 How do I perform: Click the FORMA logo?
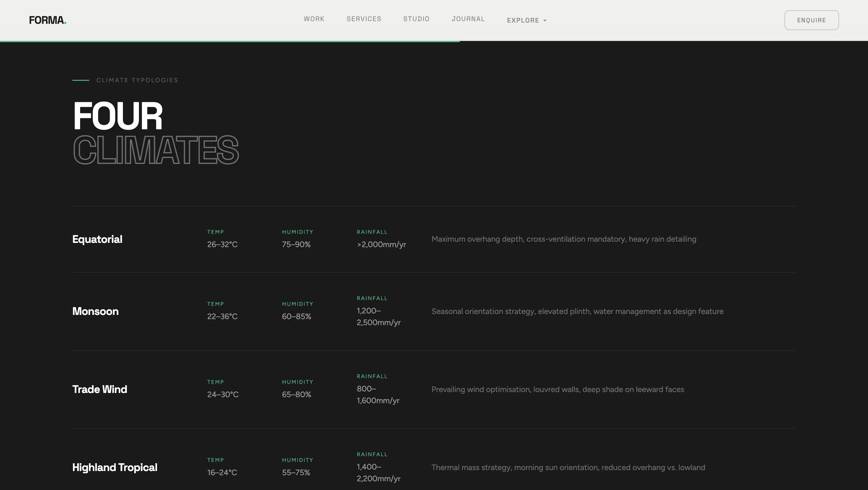[x=47, y=20]
